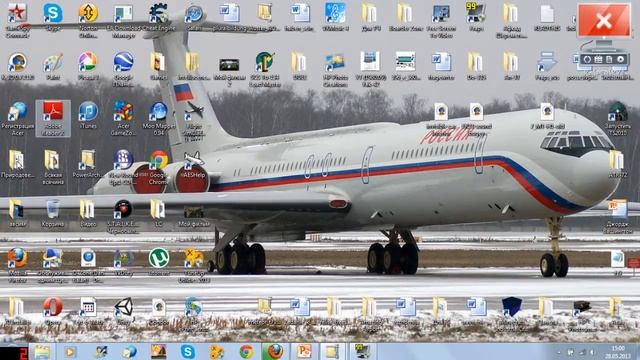
Task: Click play button in monitor widget bar
Action: pyautogui.click(x=620, y=59)
